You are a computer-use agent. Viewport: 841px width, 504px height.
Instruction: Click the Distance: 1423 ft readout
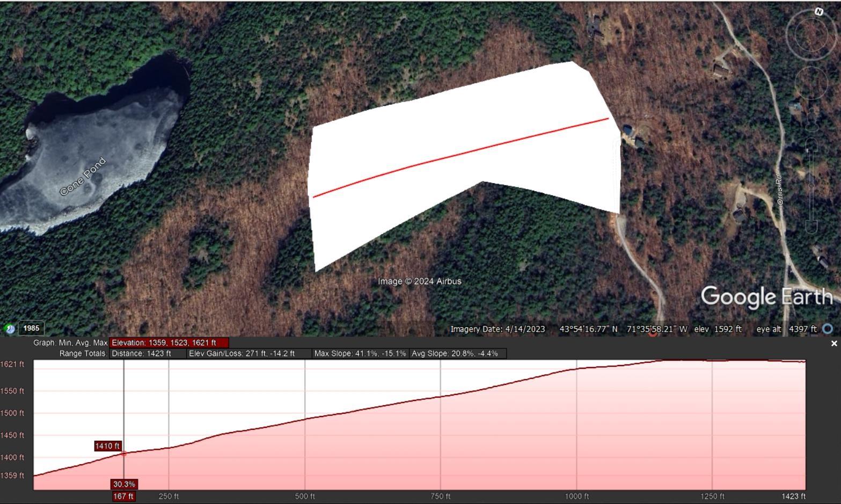[x=148, y=353]
